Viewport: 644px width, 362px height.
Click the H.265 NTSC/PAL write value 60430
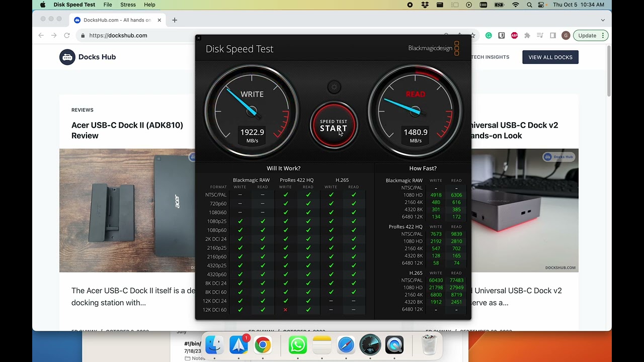coord(436,281)
